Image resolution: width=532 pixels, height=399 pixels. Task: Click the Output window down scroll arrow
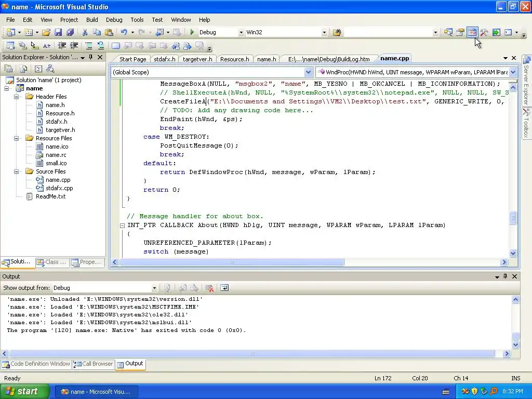515,345
